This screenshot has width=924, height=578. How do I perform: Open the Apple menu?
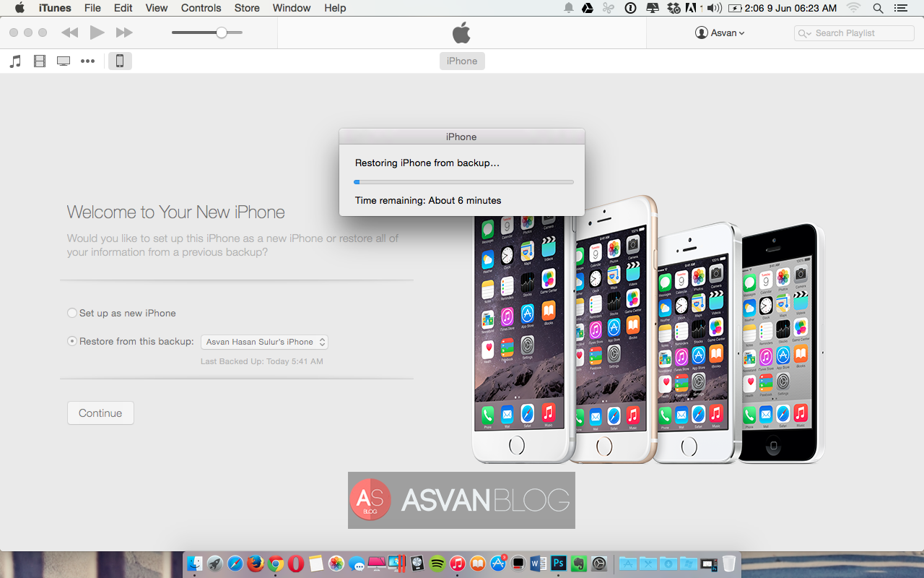(x=19, y=8)
